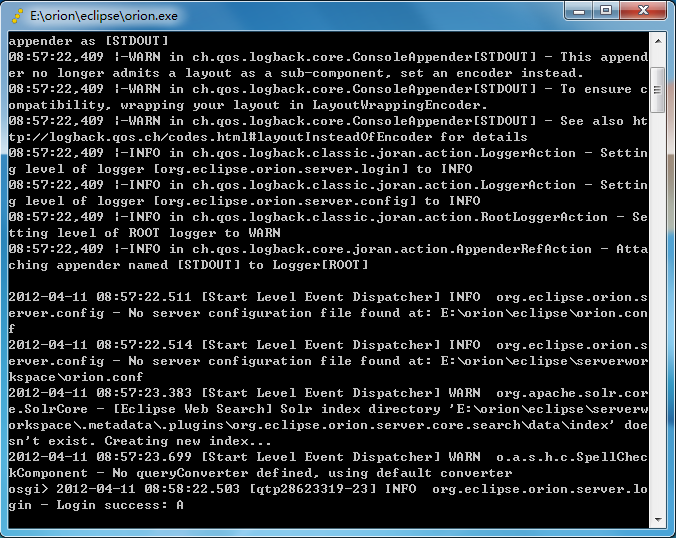The image size is (676, 538).
Task: Click the text '[Eclipse Web Search]'
Action: coord(193,409)
